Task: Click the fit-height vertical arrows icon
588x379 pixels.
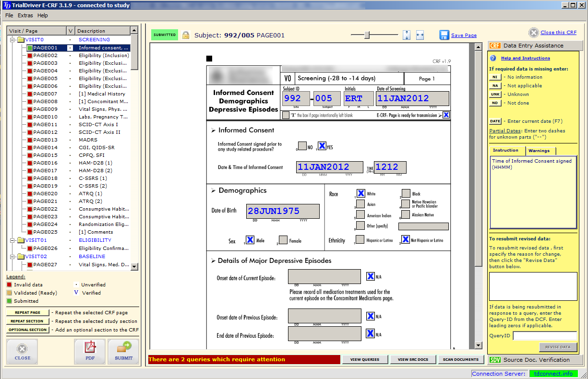Action: pos(407,35)
